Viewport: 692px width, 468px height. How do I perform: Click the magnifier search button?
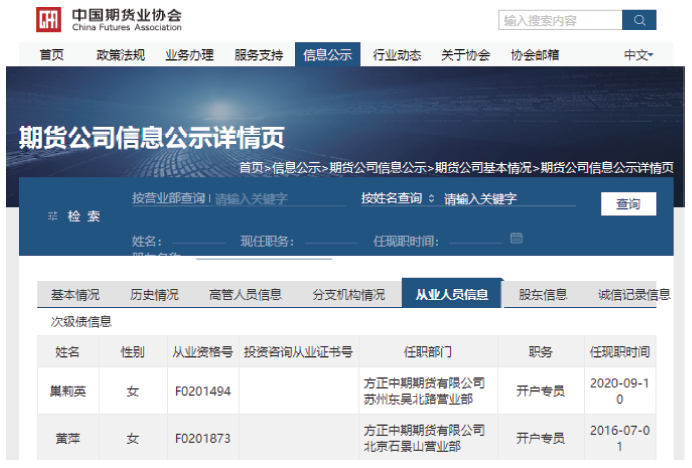point(639,20)
